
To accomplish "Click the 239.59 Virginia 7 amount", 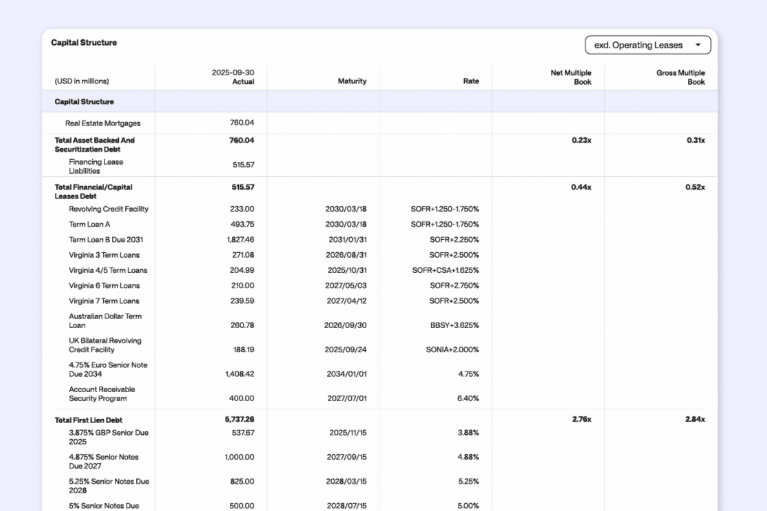I will 242,301.
